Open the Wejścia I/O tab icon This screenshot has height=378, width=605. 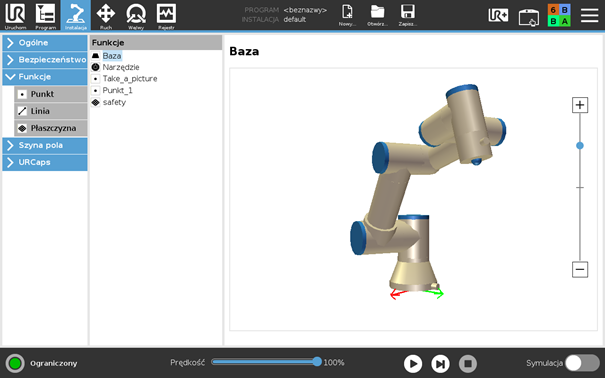136,16
